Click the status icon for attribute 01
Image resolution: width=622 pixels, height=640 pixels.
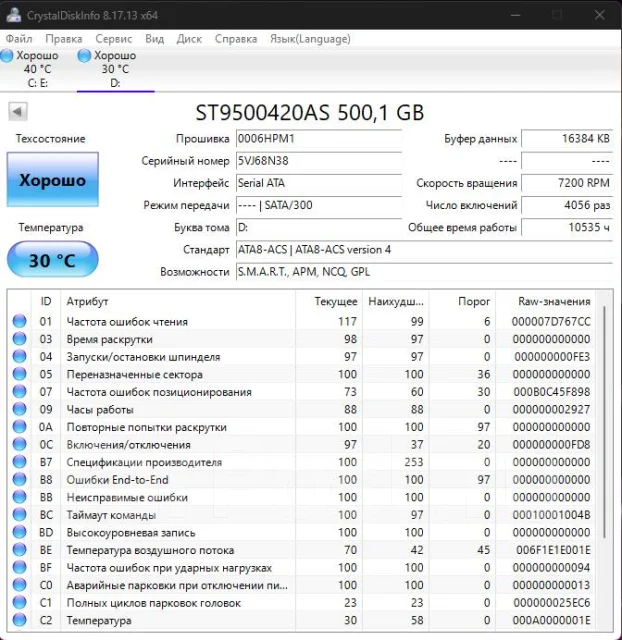[19, 321]
